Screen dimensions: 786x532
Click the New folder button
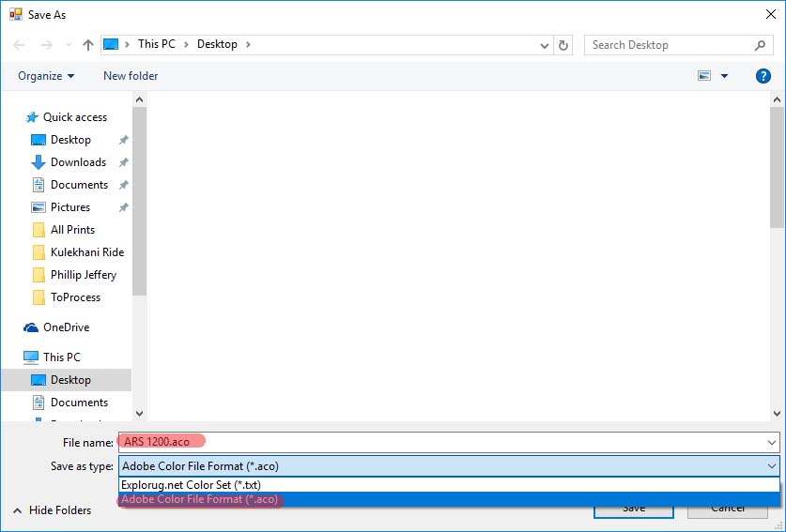(x=131, y=76)
